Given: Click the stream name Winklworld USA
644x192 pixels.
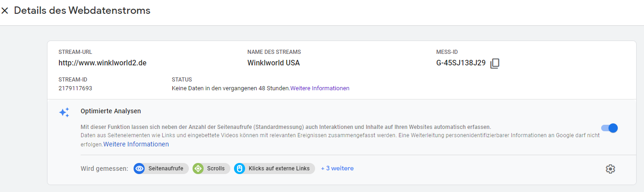Looking at the screenshot, I should [273, 63].
